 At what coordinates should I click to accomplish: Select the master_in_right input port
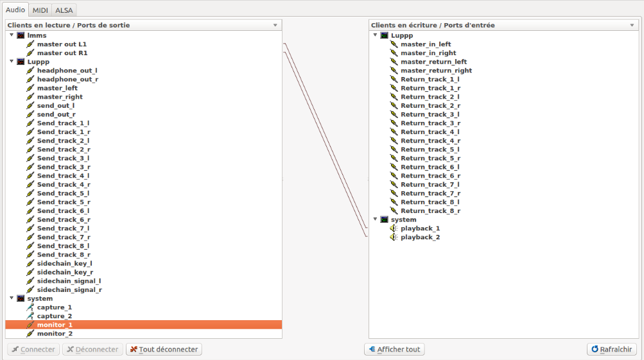click(428, 53)
